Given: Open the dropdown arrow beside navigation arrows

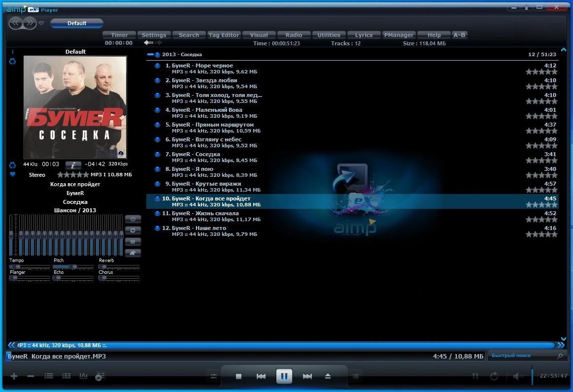Looking at the screenshot, I should pyautogui.click(x=41, y=23).
